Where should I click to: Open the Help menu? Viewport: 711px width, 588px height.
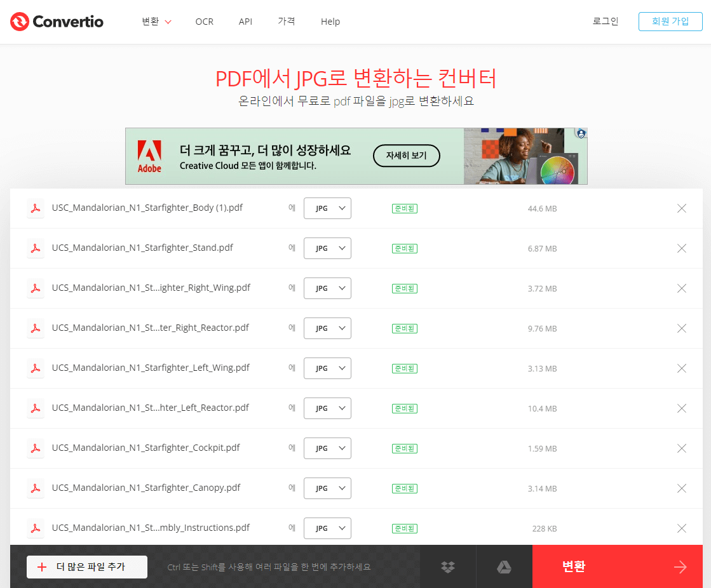[x=330, y=21]
